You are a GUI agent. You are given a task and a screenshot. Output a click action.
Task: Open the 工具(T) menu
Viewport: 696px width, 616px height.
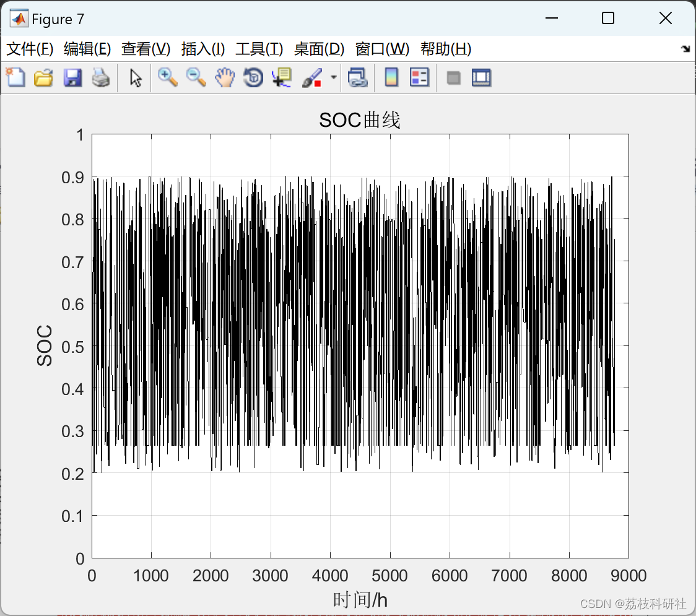[259, 49]
